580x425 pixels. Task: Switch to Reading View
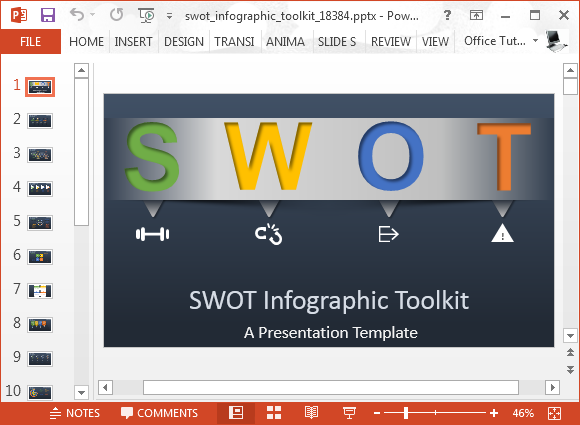(311, 413)
